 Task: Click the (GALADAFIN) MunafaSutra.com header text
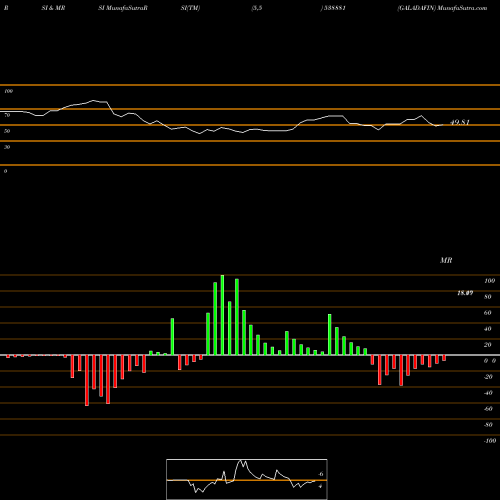[x=442, y=8]
